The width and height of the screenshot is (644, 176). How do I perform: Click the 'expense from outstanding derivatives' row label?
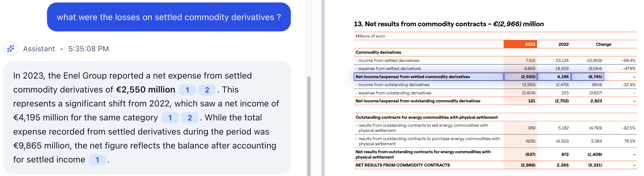click(x=394, y=93)
